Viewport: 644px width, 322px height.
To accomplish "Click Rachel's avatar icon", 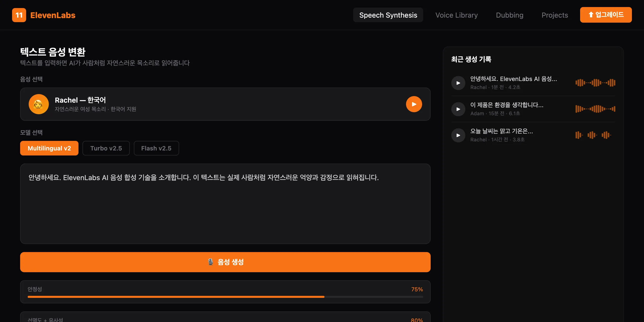I will pyautogui.click(x=39, y=104).
